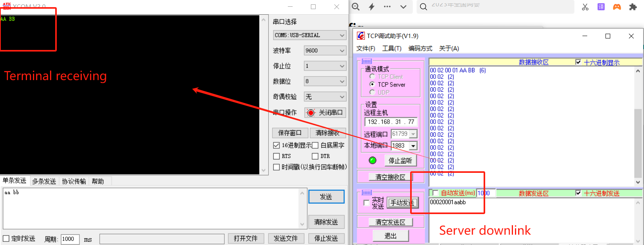
Task: Click the translate icon in browser toolbar
Action: click(601, 7)
